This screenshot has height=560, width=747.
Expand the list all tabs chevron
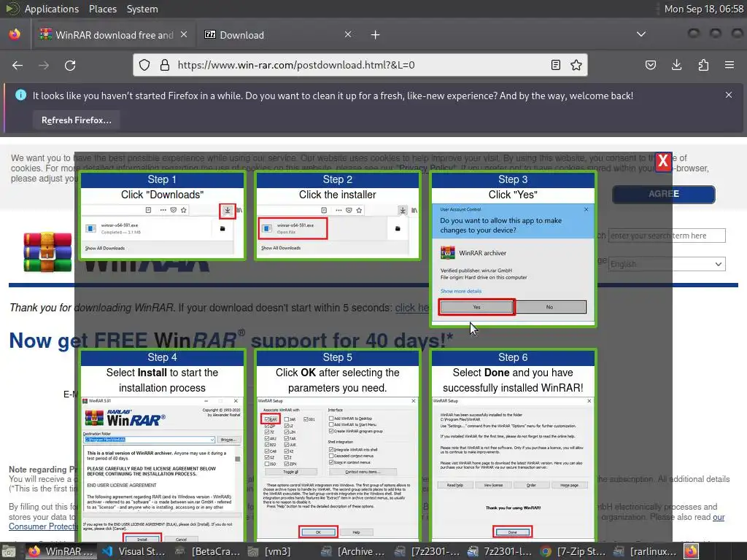pos(641,34)
